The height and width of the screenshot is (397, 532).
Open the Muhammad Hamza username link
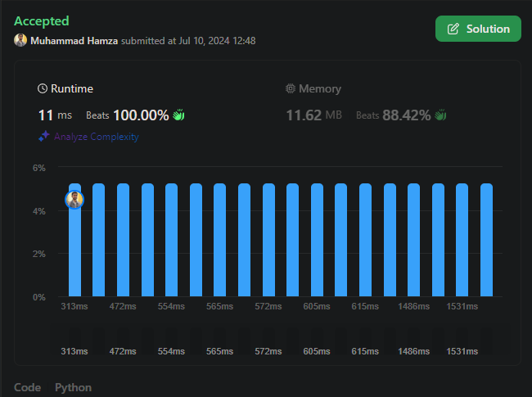tap(74, 41)
